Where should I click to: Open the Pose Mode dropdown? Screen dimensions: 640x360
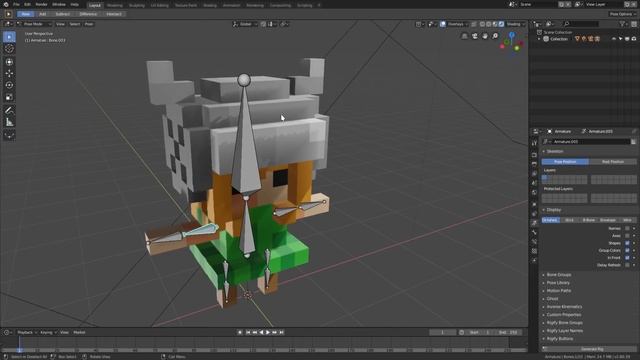click(x=34, y=24)
